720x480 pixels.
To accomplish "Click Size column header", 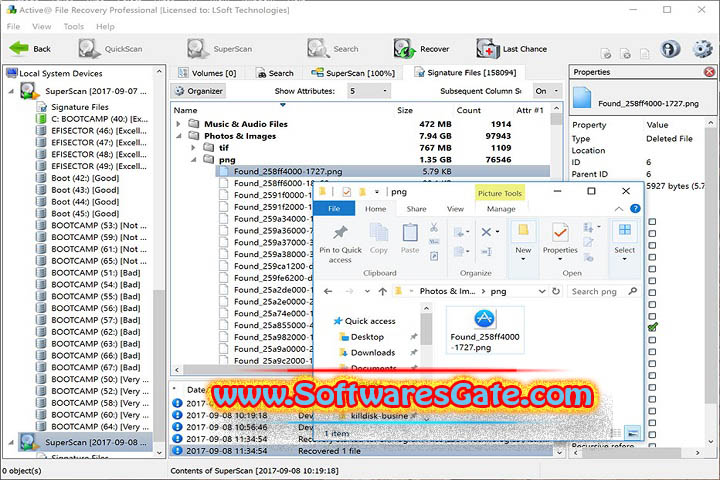I will (405, 110).
